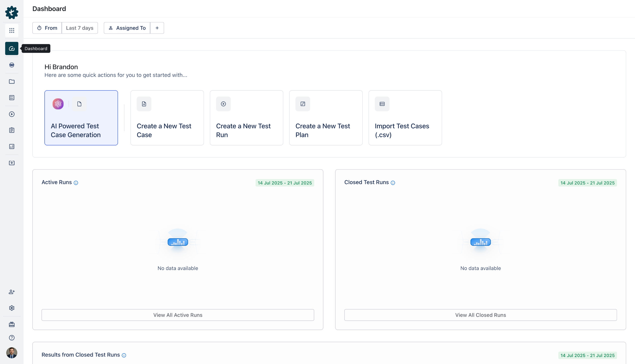Click the help question mark icon

pos(12,338)
